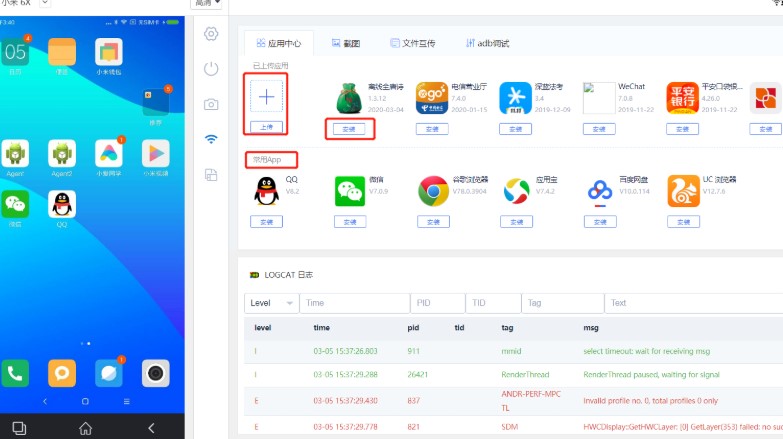The width and height of the screenshot is (783, 439).
Task: Install the uploaded WeChat 7.0.8 app
Action: point(599,129)
